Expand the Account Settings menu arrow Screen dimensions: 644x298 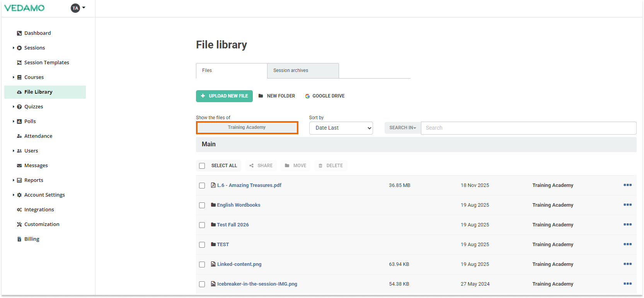coord(14,195)
